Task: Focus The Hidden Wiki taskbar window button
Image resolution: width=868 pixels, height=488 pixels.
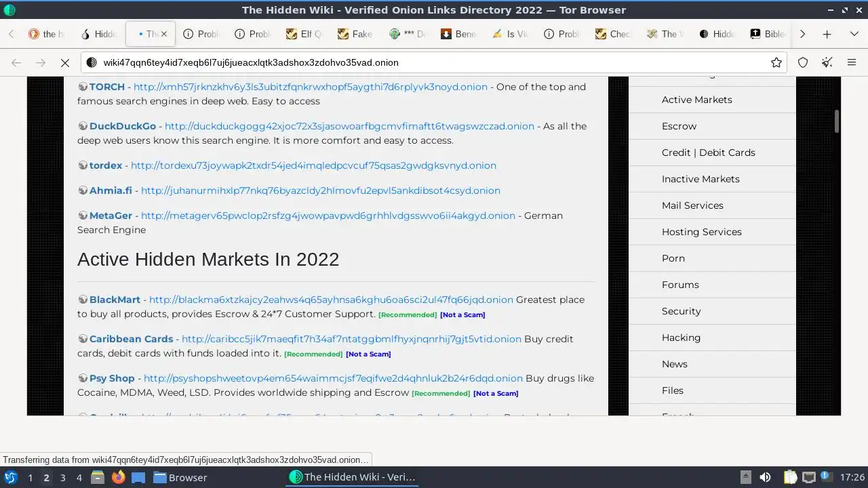Action: (353, 477)
